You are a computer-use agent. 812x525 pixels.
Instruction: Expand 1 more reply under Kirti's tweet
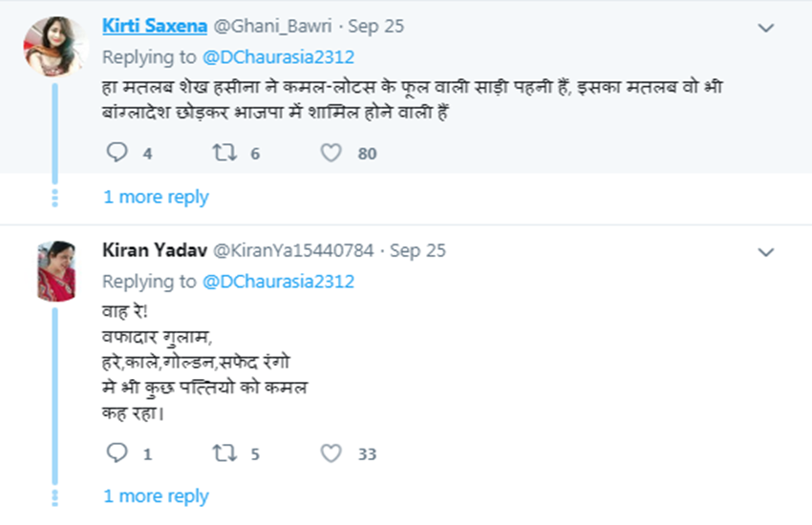click(x=156, y=197)
